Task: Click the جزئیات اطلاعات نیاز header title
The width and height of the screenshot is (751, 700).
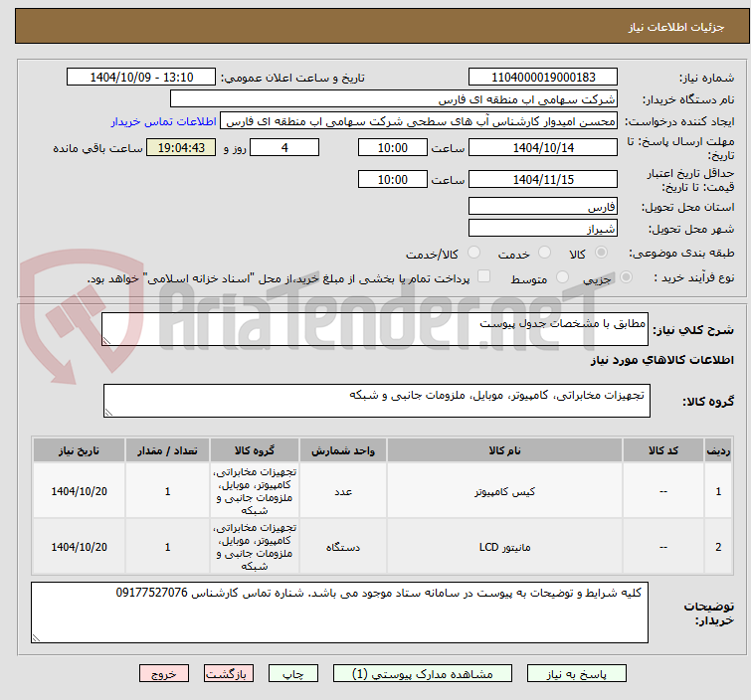Action: pos(676,27)
